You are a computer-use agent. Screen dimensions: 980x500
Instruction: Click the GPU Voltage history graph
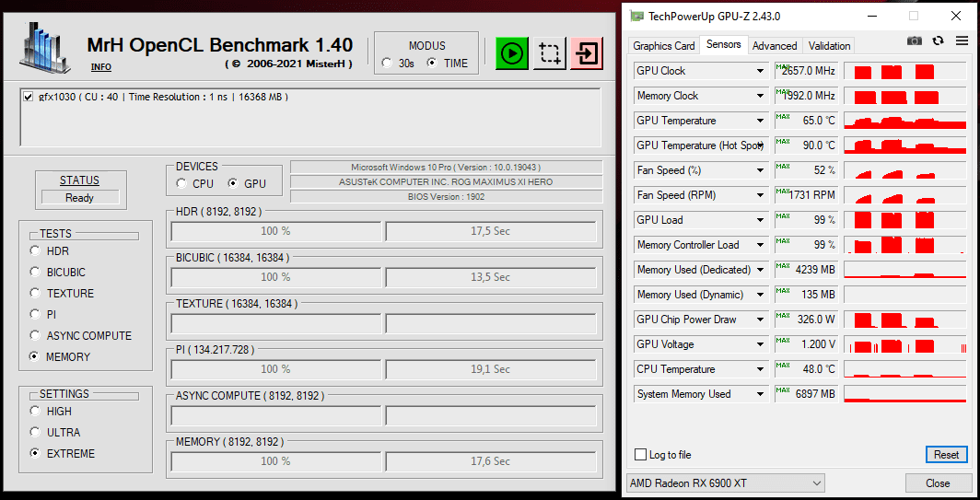(905, 344)
